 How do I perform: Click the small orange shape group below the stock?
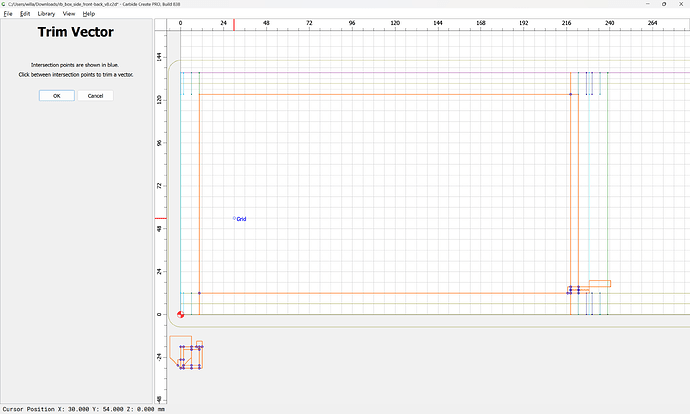pos(187,354)
